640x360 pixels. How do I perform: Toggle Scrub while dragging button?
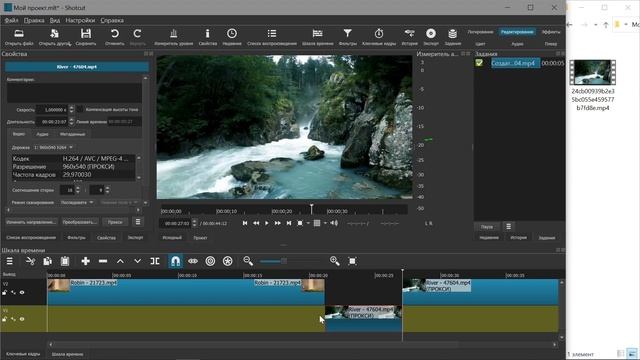tap(193, 261)
